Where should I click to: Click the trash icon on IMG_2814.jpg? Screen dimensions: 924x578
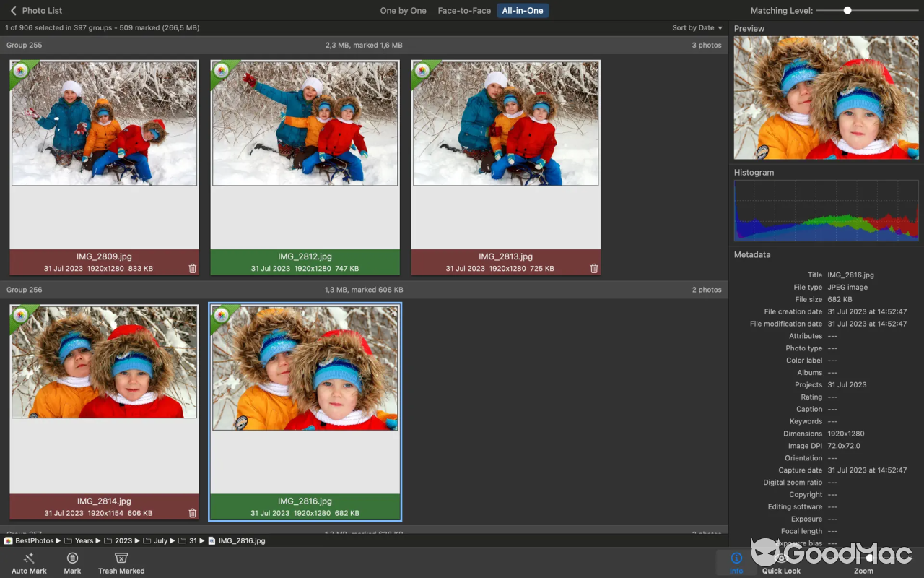192,513
